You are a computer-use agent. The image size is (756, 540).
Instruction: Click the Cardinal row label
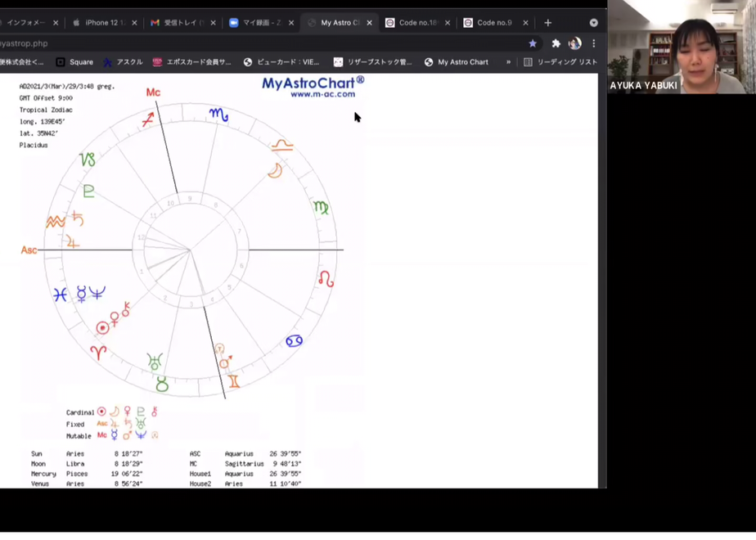80,412
